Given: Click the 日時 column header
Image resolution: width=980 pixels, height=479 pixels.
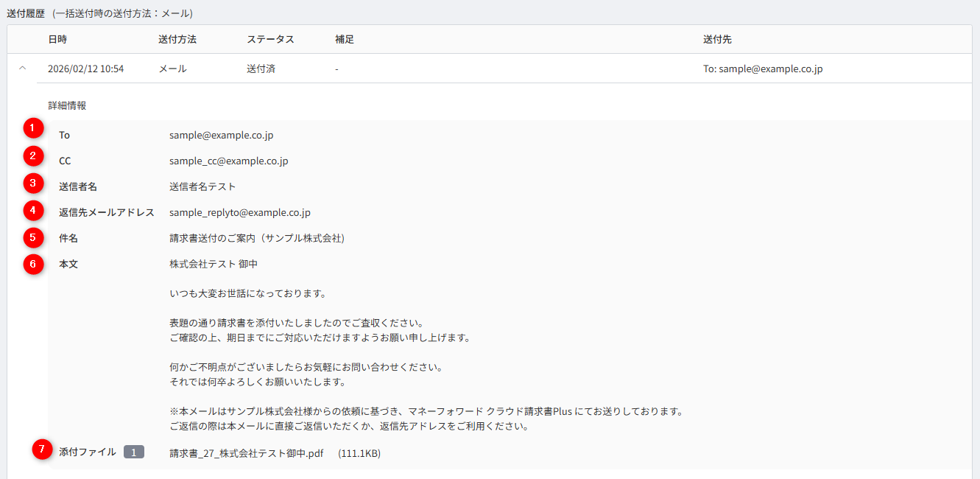Looking at the screenshot, I should point(57,39).
